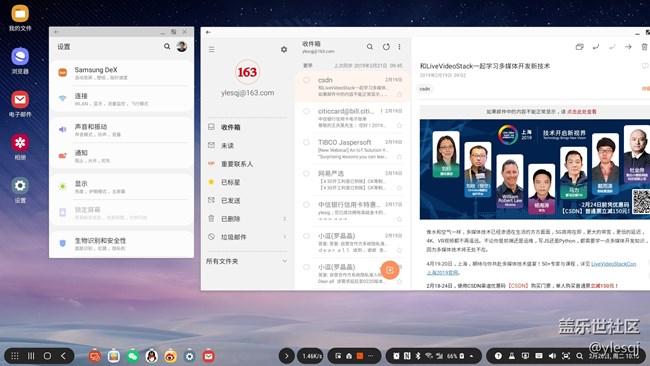The height and width of the screenshot is (366, 650).
Task: Open taskbar search magnifier in tray
Action: click(x=580, y=356)
